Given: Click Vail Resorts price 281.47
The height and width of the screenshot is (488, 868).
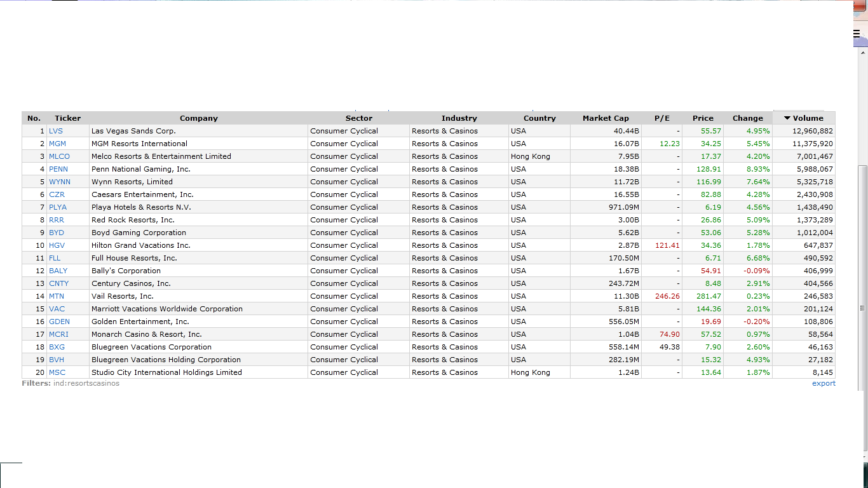Looking at the screenshot, I should [709, 296].
